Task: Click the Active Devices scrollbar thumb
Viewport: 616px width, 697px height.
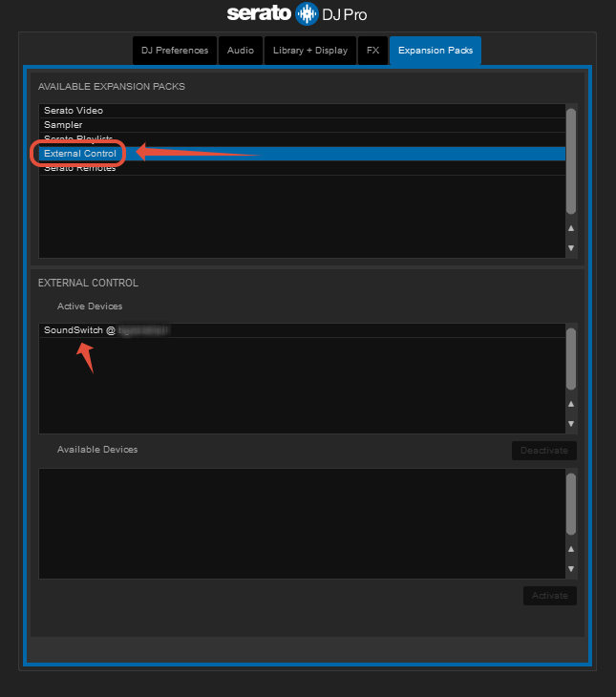Action: tap(571, 359)
